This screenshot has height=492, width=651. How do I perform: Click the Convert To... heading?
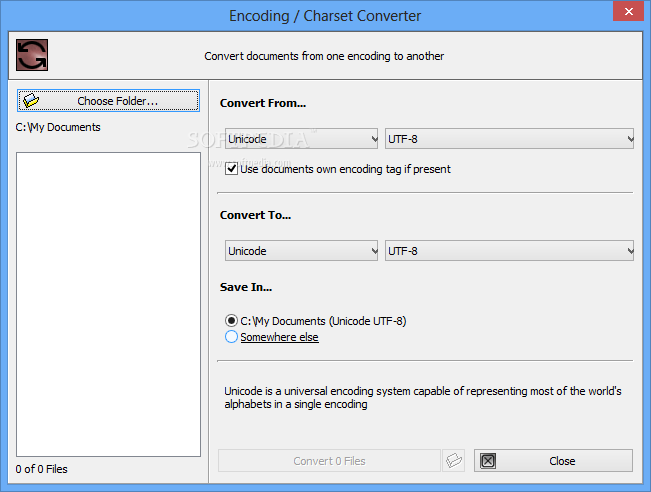click(255, 215)
